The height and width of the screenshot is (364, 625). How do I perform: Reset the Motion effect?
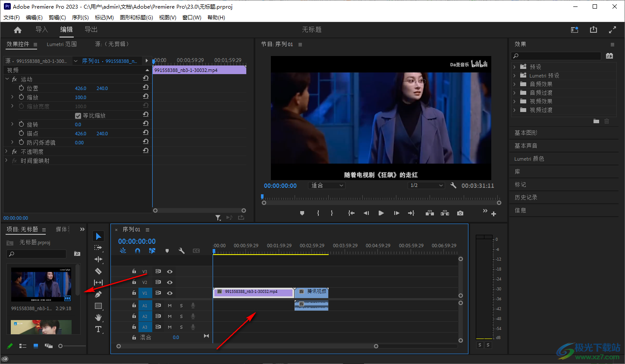(x=146, y=79)
